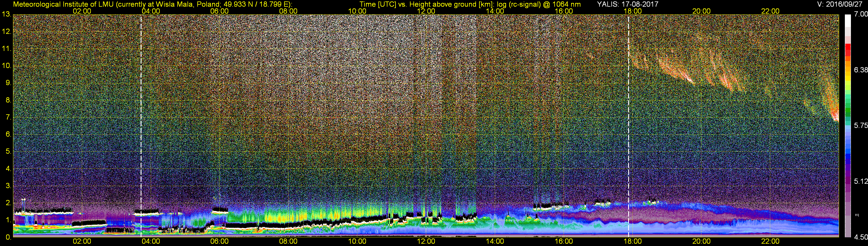The image size is (868, 246).
Task: Click the 02:00 label on the bottom time axis
Action: tap(82, 241)
